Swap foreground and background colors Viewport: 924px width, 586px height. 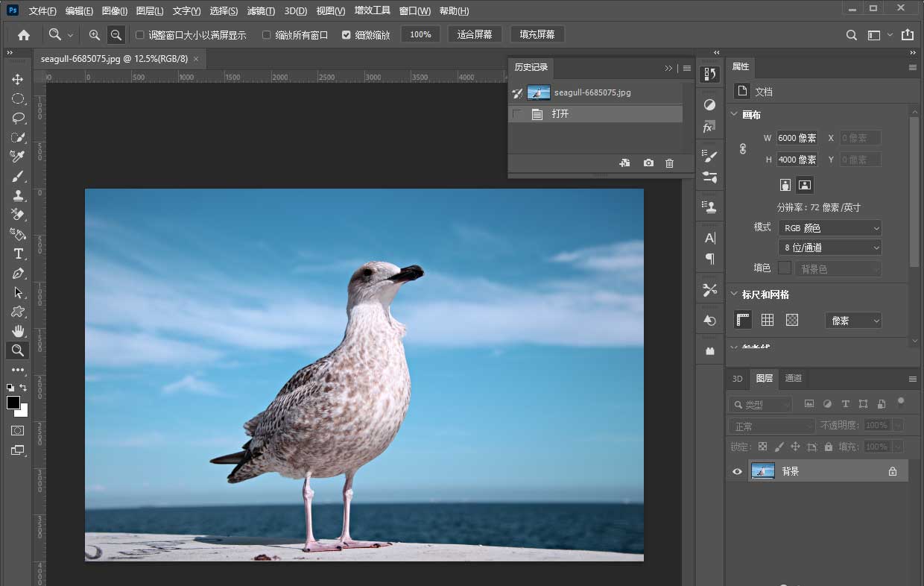point(24,388)
